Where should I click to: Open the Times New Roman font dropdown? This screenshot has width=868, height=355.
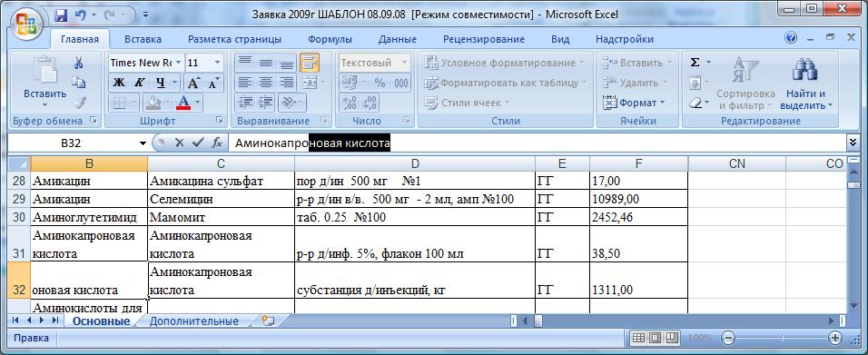pos(178,63)
